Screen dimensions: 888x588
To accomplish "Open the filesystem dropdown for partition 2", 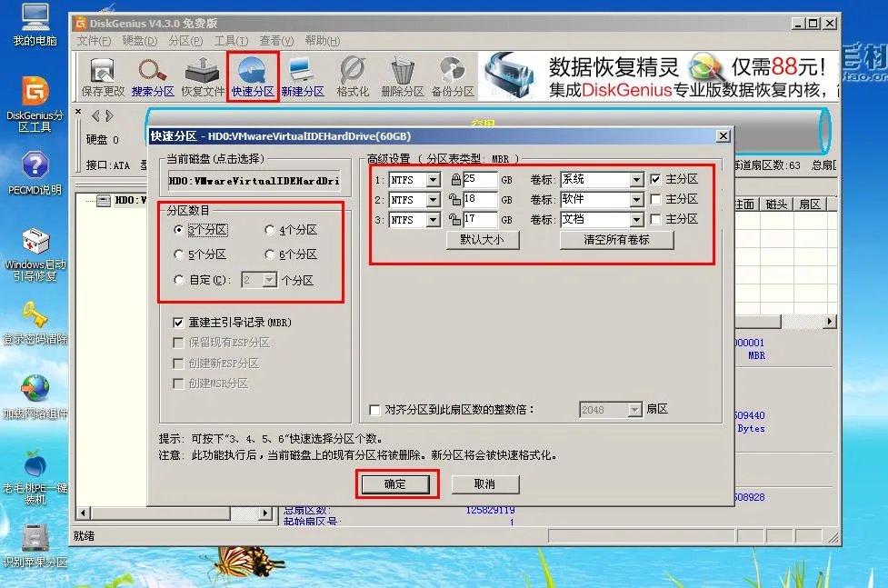I will (x=432, y=199).
